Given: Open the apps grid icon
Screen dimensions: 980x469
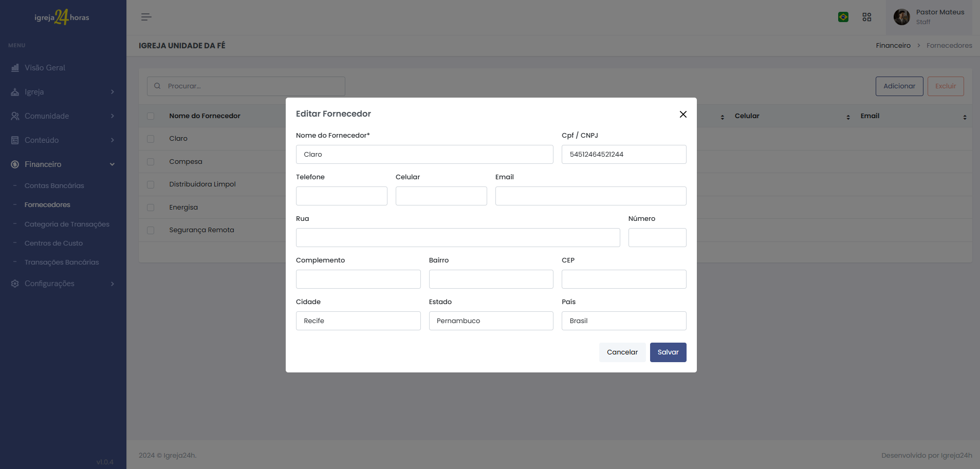Looking at the screenshot, I should 867,17.
